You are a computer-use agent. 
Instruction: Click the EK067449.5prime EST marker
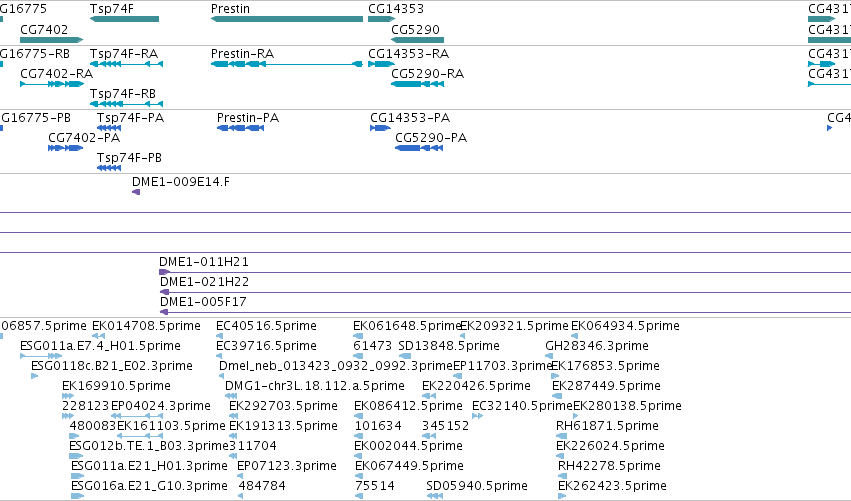(x=360, y=476)
